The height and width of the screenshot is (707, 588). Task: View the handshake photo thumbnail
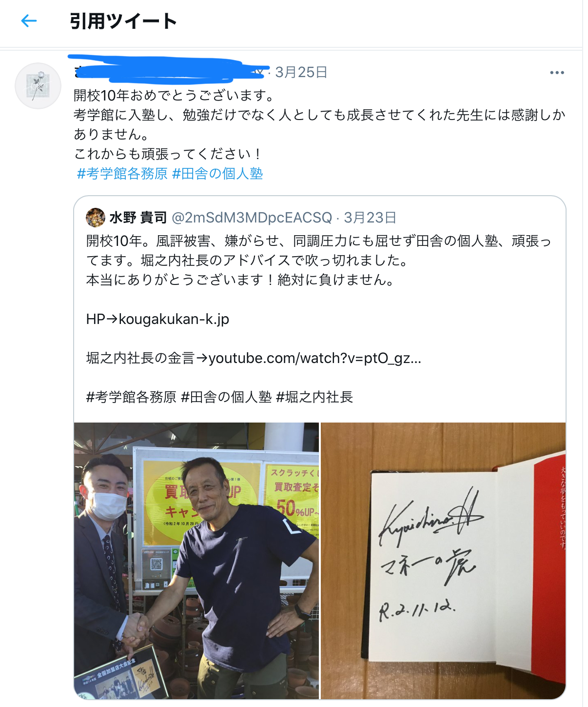point(196,561)
